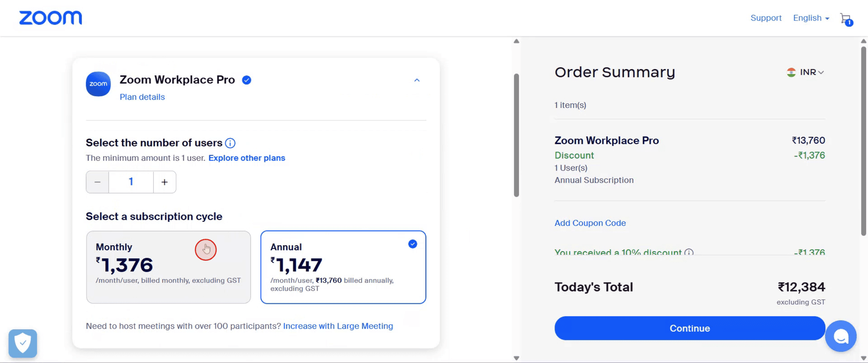This screenshot has height=363, width=868.
Task: Open the English language dropdown
Action: click(x=810, y=18)
